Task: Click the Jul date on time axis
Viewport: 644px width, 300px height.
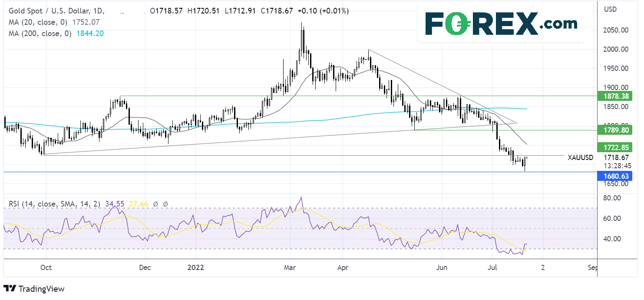Action: coord(492,267)
